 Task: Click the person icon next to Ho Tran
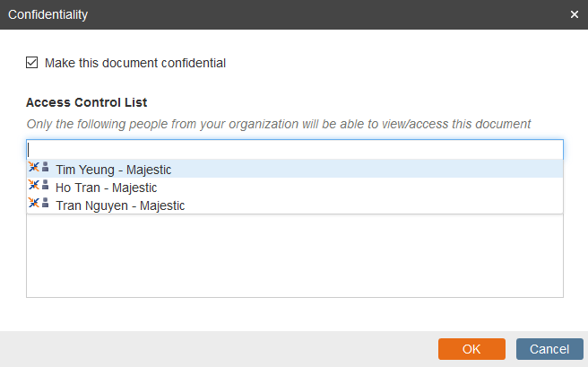coord(46,185)
